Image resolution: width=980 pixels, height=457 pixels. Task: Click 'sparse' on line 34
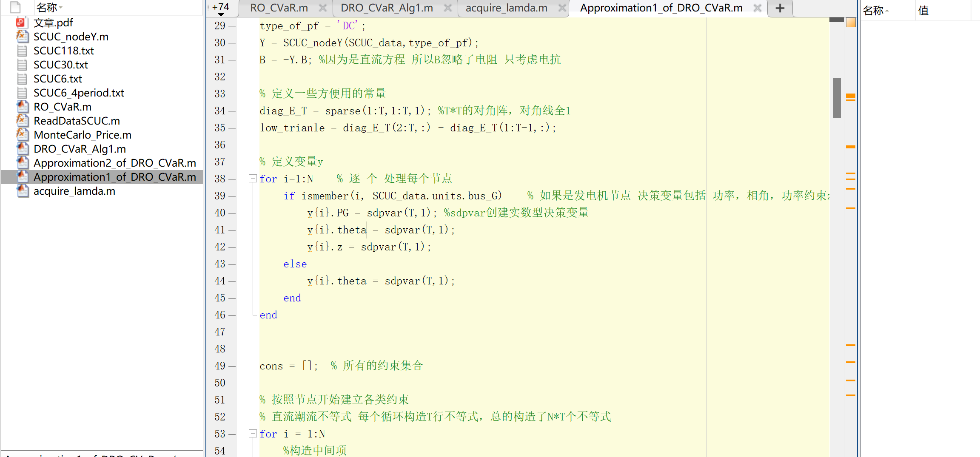pos(342,111)
